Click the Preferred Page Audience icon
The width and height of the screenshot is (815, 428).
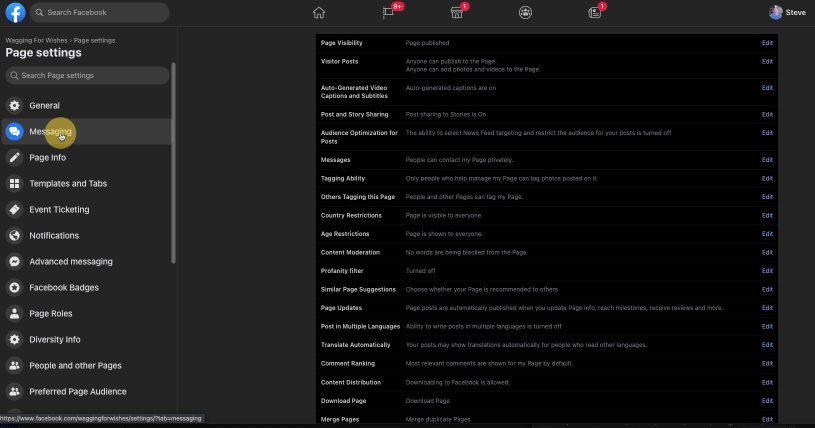pyautogui.click(x=15, y=392)
